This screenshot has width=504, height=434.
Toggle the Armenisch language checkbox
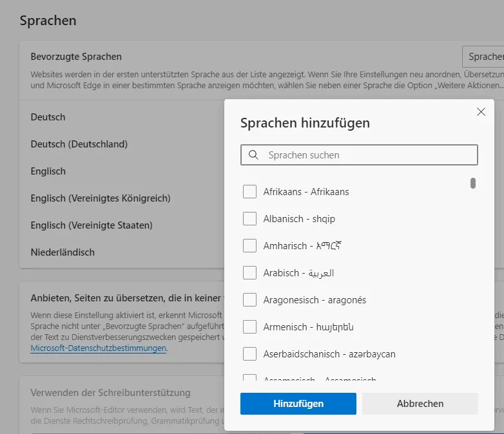coord(250,327)
